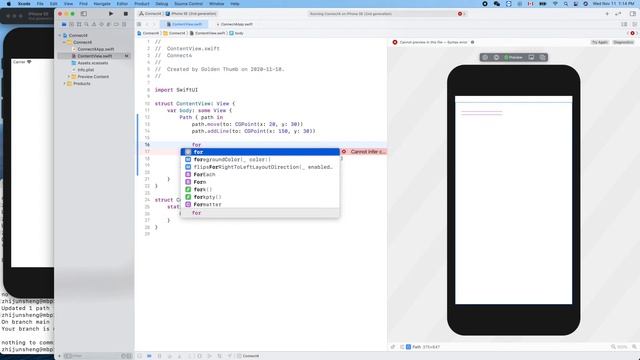Choose fork() completion suggestion
Image resolution: width=640 pixels, height=360 pixels.
(x=260, y=189)
